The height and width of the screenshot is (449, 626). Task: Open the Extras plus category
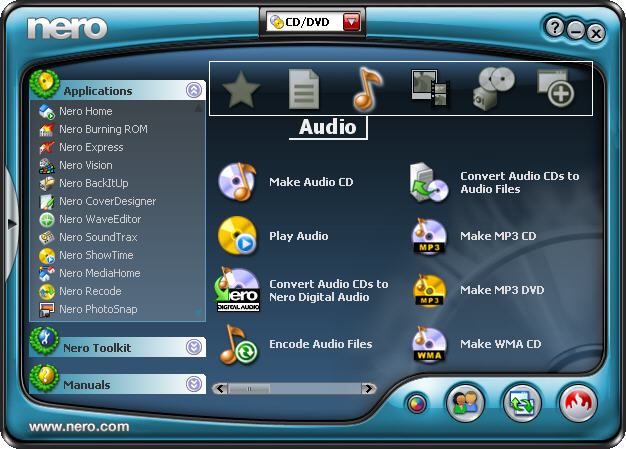click(x=556, y=89)
